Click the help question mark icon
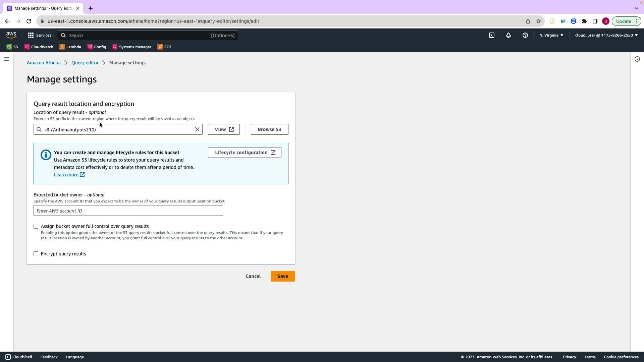The width and height of the screenshot is (644, 362). pyautogui.click(x=525, y=35)
